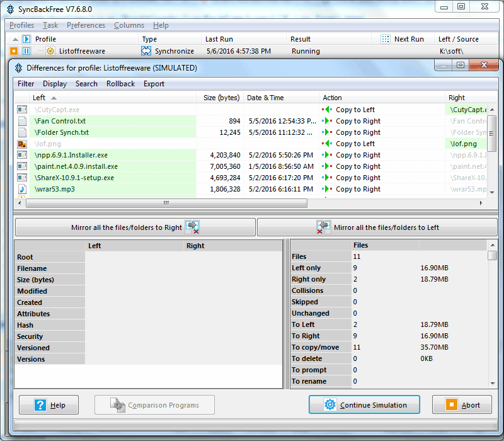Click the SyncBackFree app icon in title bar

tap(11, 9)
